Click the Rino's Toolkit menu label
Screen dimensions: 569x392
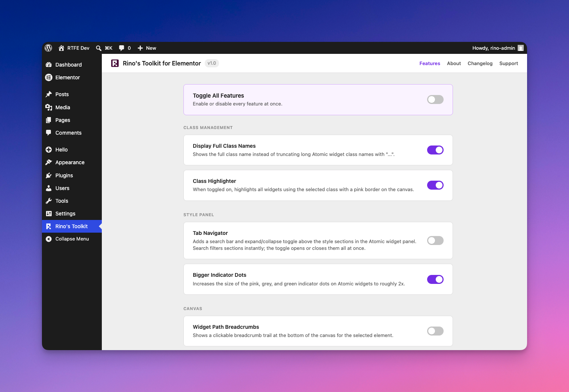pyautogui.click(x=71, y=226)
